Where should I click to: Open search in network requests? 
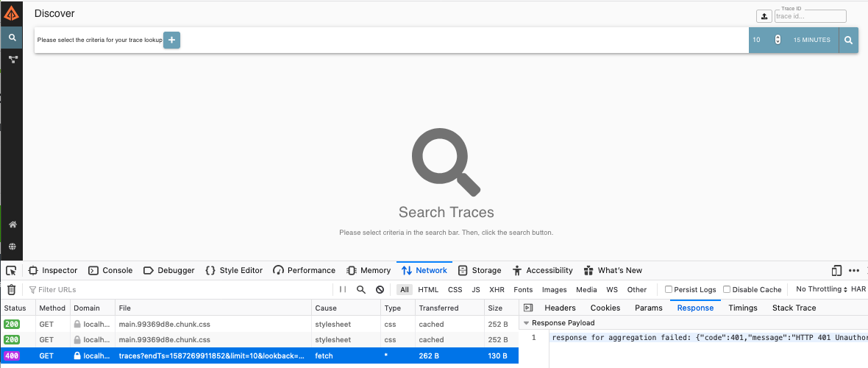click(x=361, y=289)
